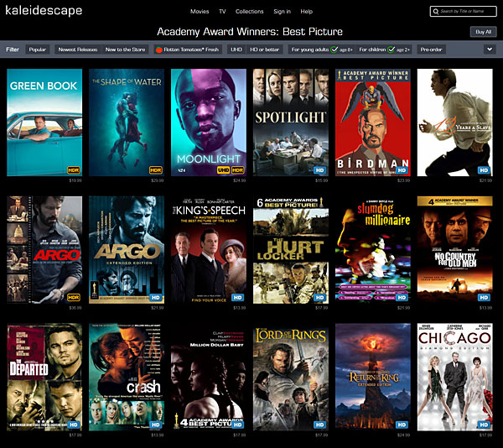Click the $36.99 price under the red-title Argo
The height and width of the screenshot is (448, 503).
[x=75, y=308]
